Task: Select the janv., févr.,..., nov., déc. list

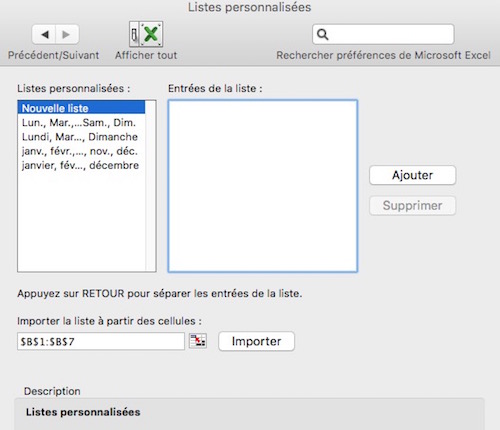Action: click(x=82, y=151)
